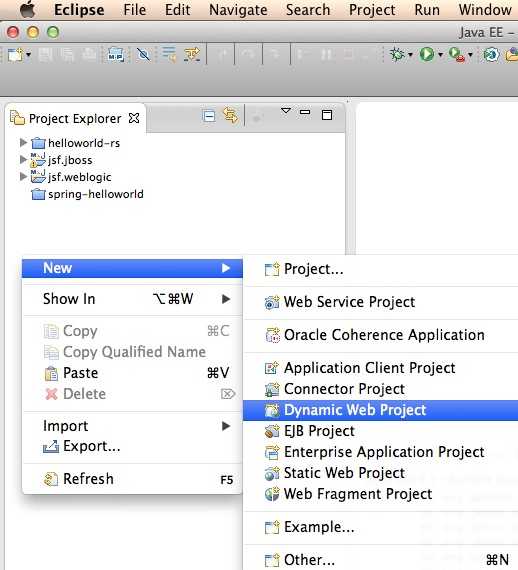Select Example... in the New submenu
518x570 pixels.
(381, 527)
